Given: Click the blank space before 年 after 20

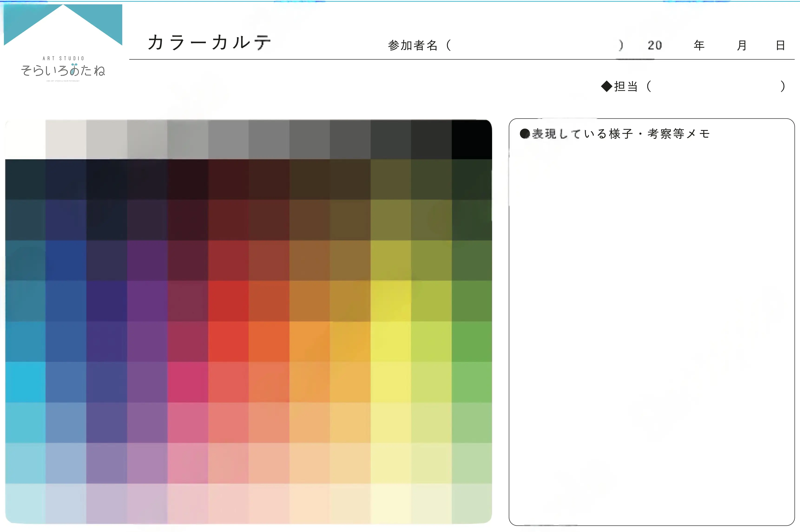Looking at the screenshot, I should [678, 45].
